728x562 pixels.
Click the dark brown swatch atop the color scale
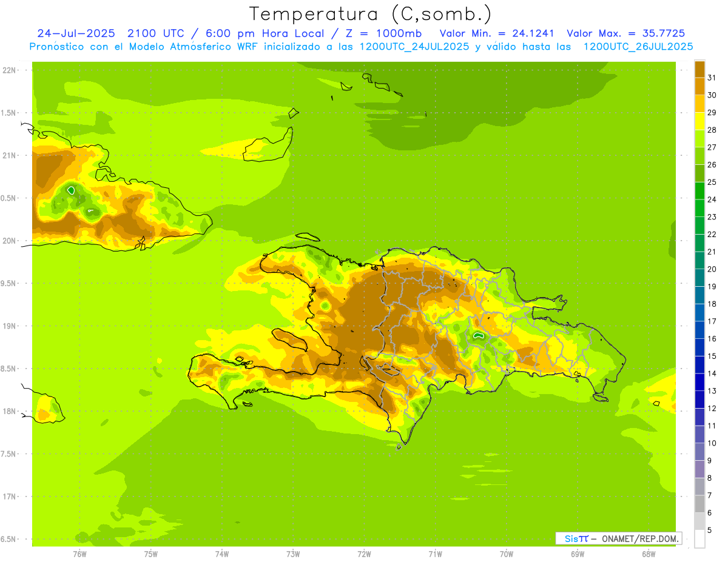(x=699, y=70)
